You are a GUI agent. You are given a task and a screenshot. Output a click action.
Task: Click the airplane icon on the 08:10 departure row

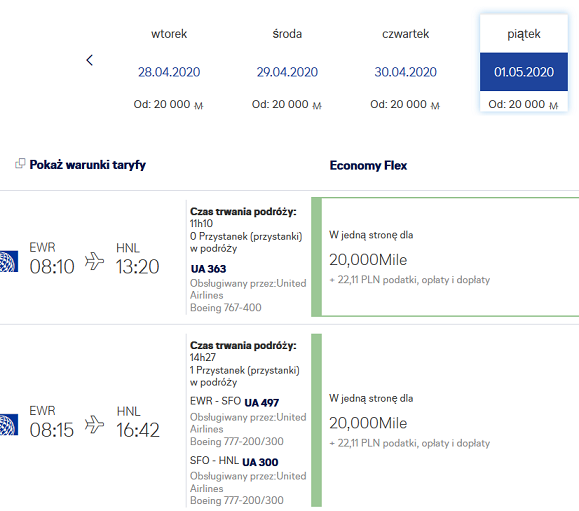(x=95, y=261)
